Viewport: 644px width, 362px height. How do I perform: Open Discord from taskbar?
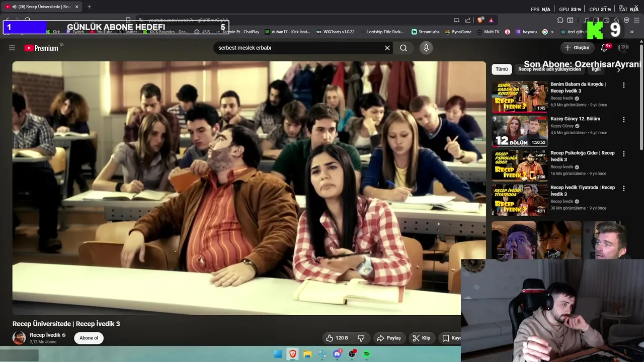tap(337, 354)
